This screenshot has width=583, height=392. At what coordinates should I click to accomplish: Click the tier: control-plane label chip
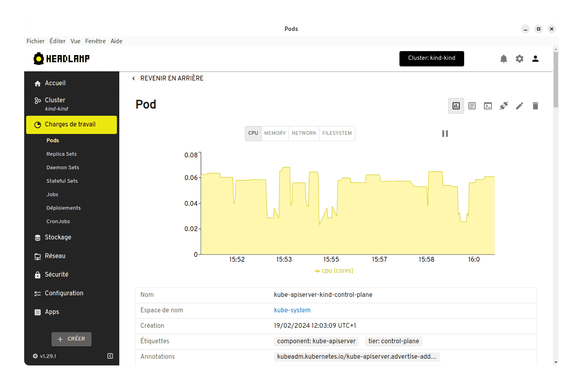394,341
